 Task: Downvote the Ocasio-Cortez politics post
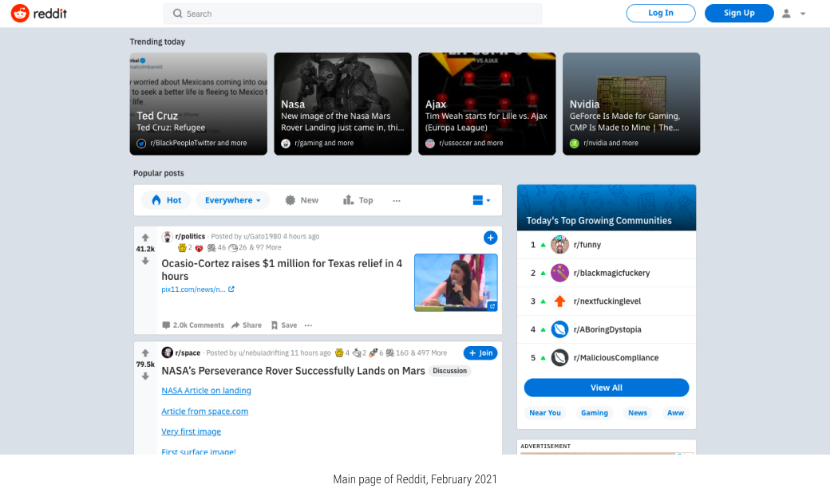tap(145, 261)
